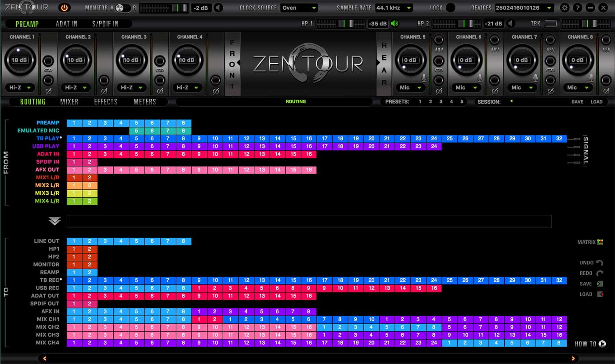The width and height of the screenshot is (615, 364).
Task: Click the SIGNAL meter lines icon
Action: tap(574, 151)
